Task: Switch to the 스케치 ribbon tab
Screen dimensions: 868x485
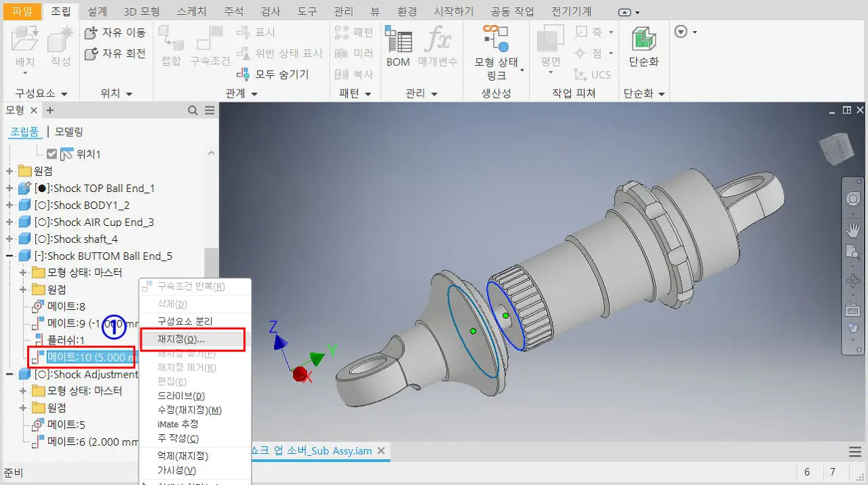Action: tap(191, 12)
